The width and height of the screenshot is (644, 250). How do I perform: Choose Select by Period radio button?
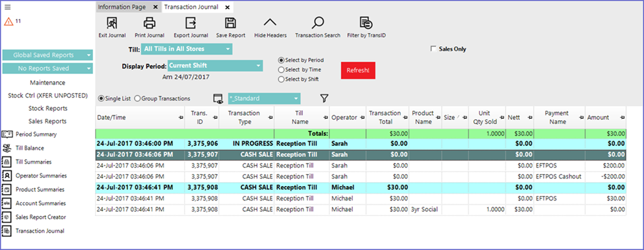(x=281, y=60)
